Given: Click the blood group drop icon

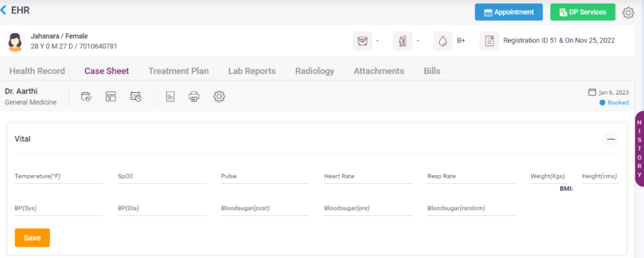Looking at the screenshot, I should click(x=443, y=41).
